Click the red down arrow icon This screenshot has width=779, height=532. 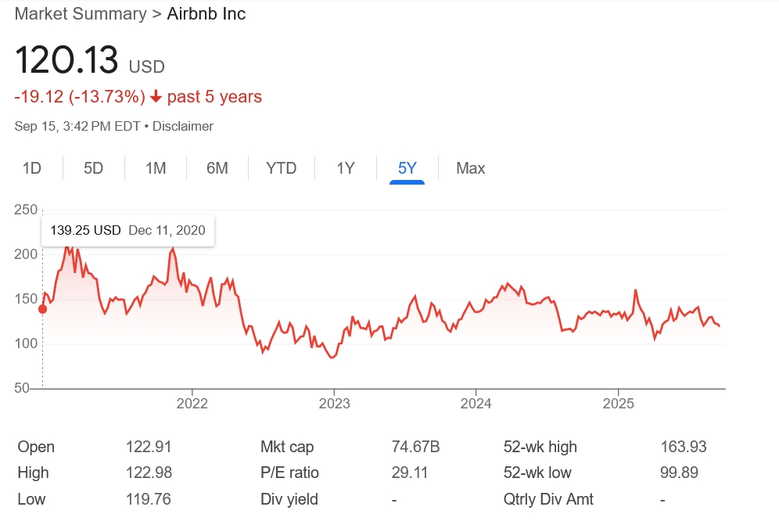pyautogui.click(x=156, y=97)
